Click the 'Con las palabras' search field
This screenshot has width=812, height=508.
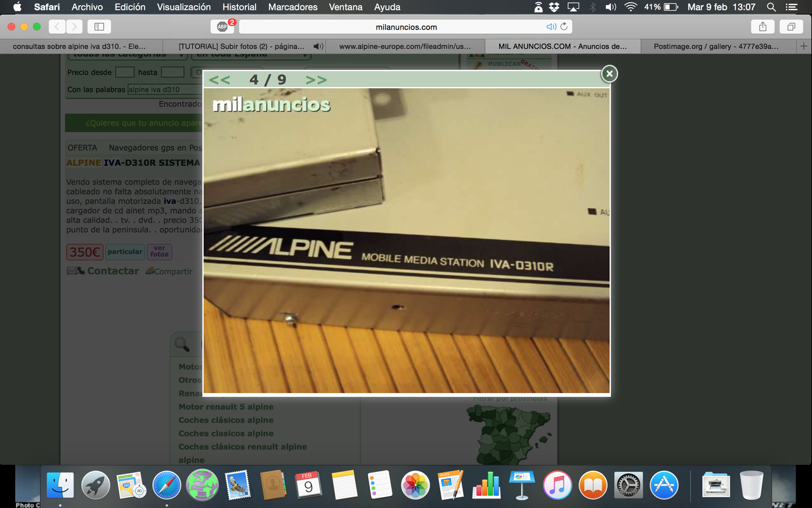165,90
